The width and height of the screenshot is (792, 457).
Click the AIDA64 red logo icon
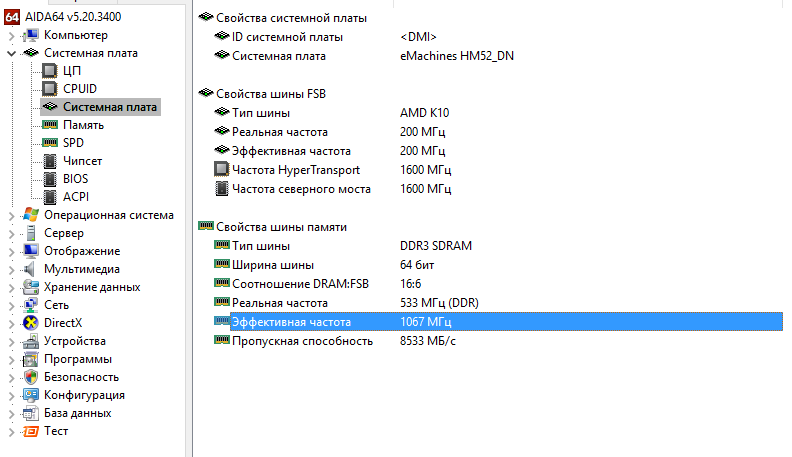(x=12, y=17)
